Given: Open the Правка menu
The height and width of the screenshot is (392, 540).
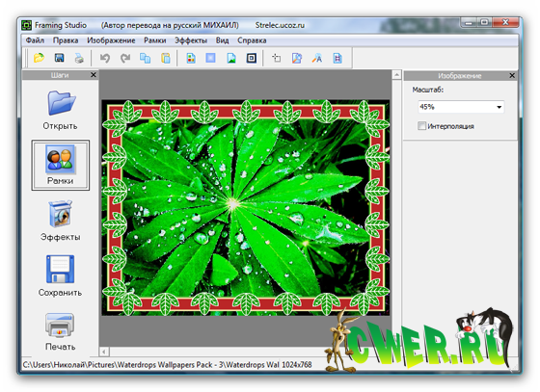Looking at the screenshot, I should [66, 40].
